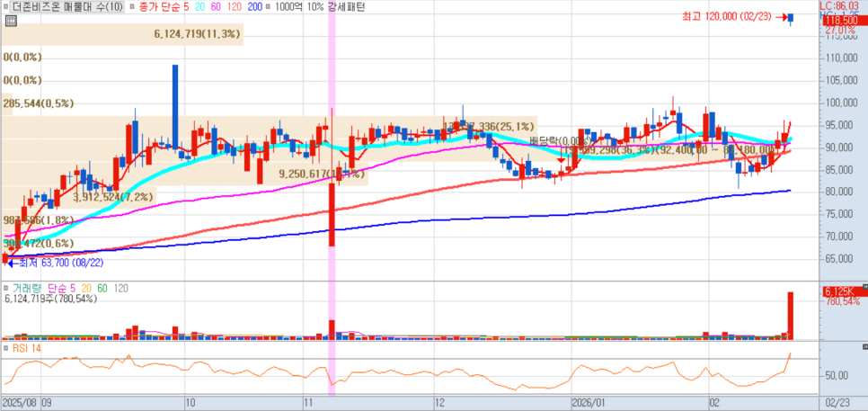Click the small button at volume pane top-right
868x411 pixels.
pos(865,287)
